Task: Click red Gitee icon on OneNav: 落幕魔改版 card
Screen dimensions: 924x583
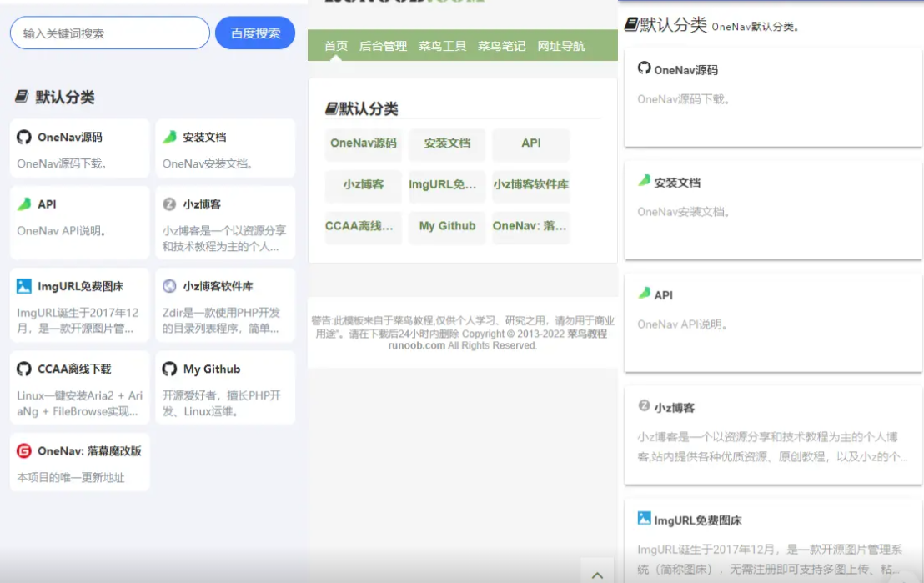Action: tap(24, 451)
